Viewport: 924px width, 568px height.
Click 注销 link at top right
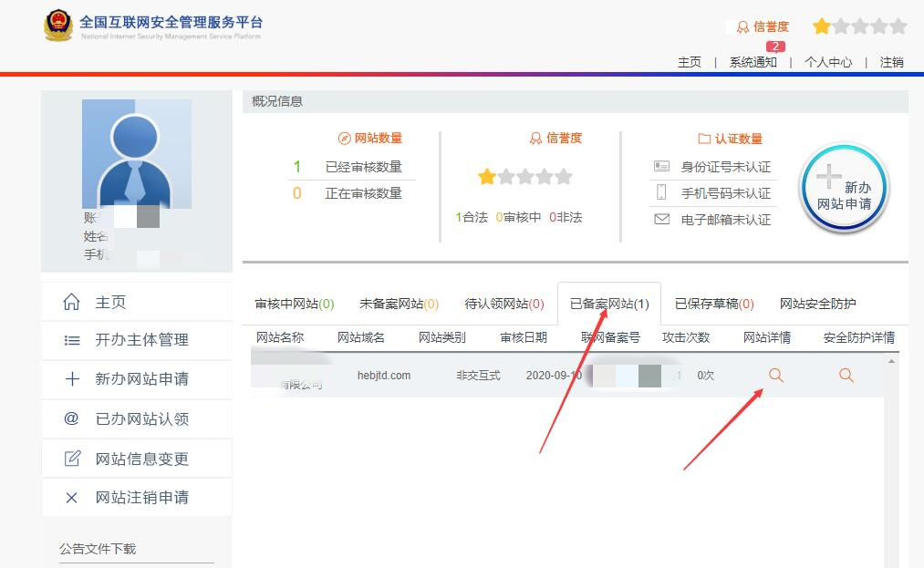(x=891, y=62)
